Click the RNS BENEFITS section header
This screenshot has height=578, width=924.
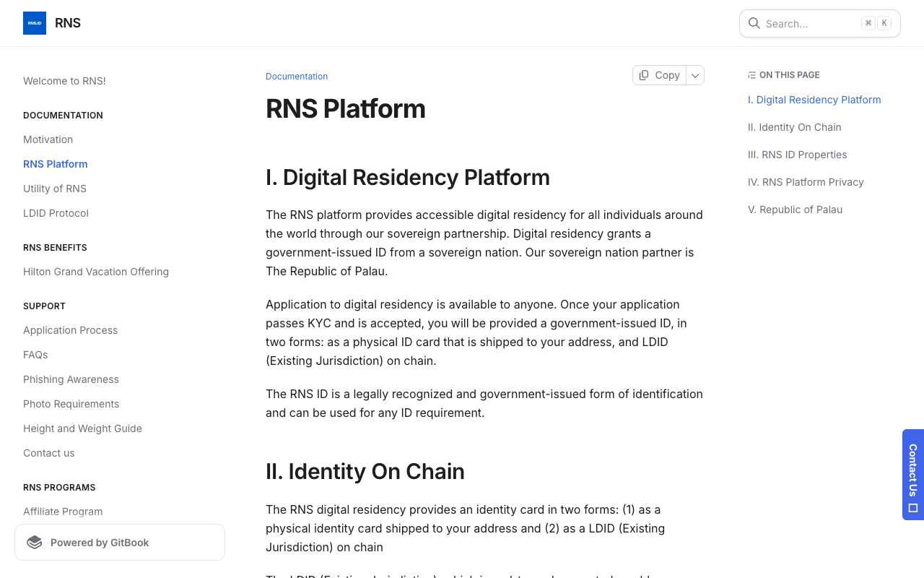click(x=55, y=248)
